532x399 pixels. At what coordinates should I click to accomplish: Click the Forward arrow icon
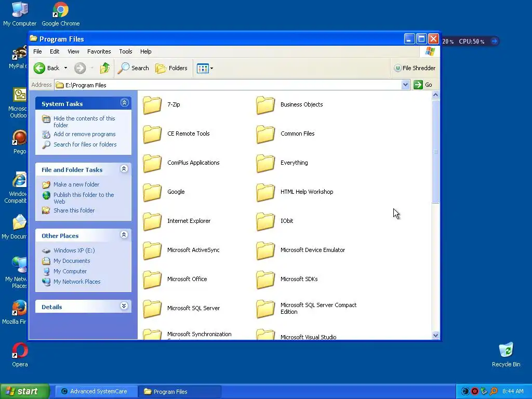(80, 68)
